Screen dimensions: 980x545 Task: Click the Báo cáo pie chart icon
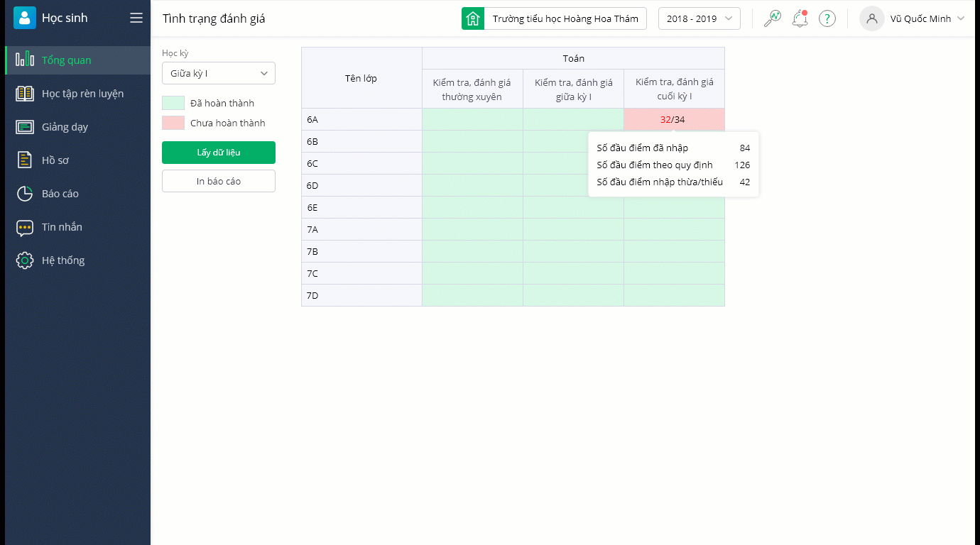25,194
